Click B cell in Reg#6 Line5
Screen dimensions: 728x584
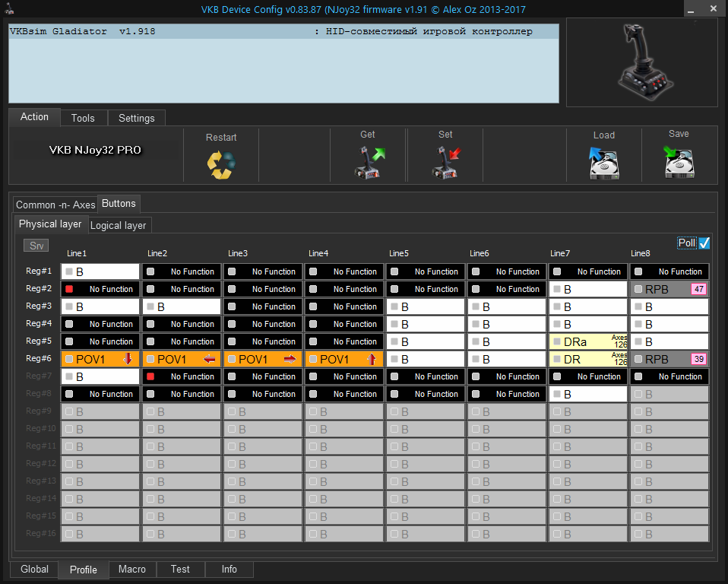pos(426,359)
